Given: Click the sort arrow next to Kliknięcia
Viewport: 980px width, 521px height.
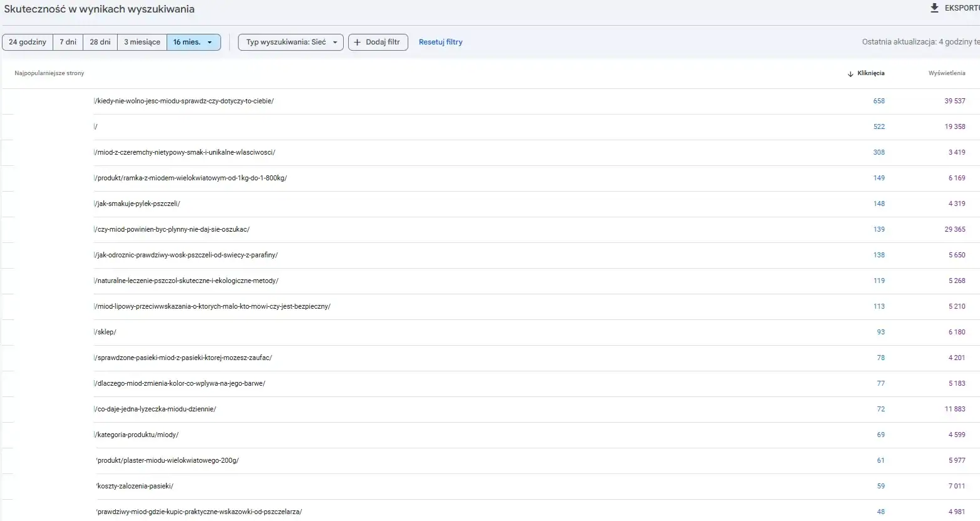Looking at the screenshot, I should pyautogui.click(x=850, y=74).
